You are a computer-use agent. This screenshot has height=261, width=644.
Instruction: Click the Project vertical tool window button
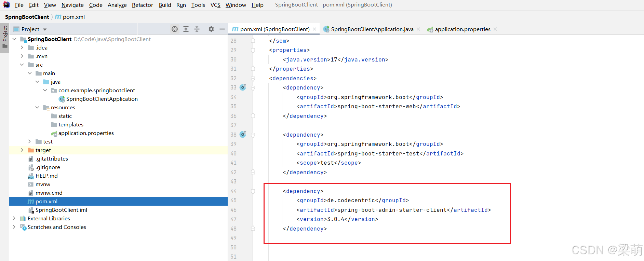click(5, 38)
